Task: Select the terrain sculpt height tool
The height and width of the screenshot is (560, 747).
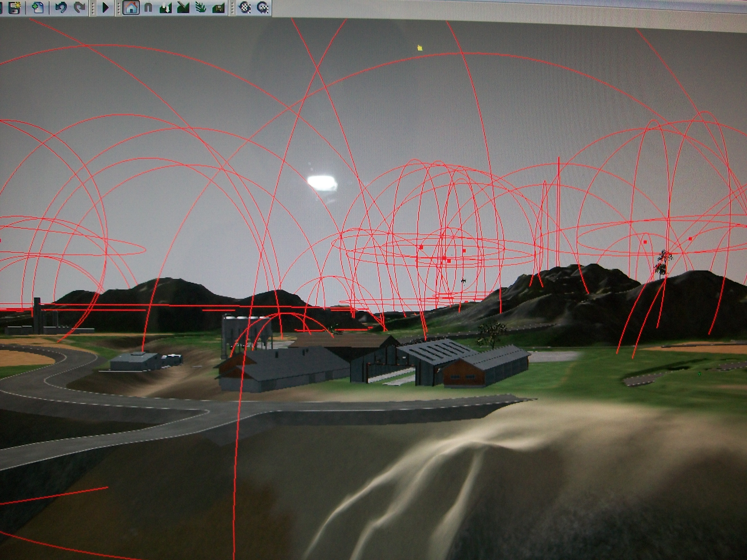Action: coord(165,7)
